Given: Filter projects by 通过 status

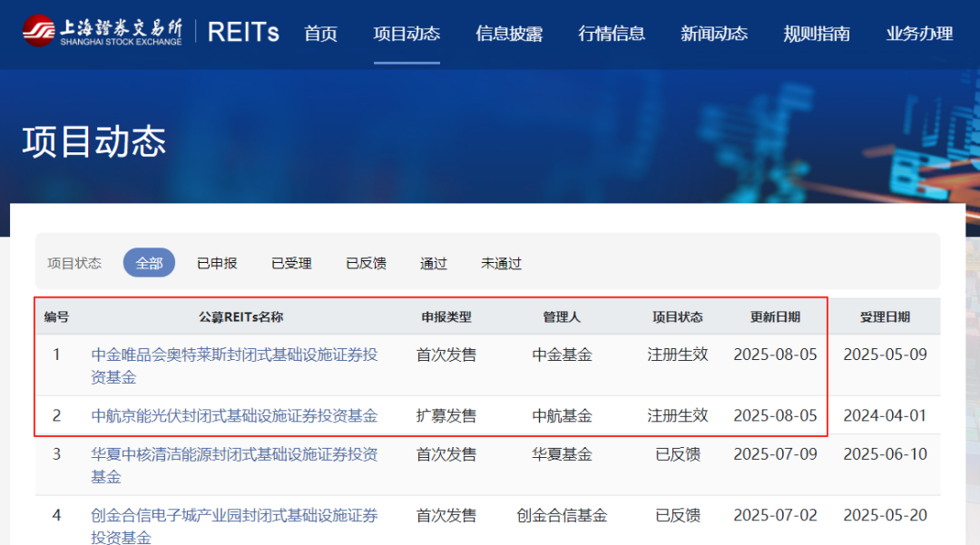Looking at the screenshot, I should pyautogui.click(x=434, y=264).
